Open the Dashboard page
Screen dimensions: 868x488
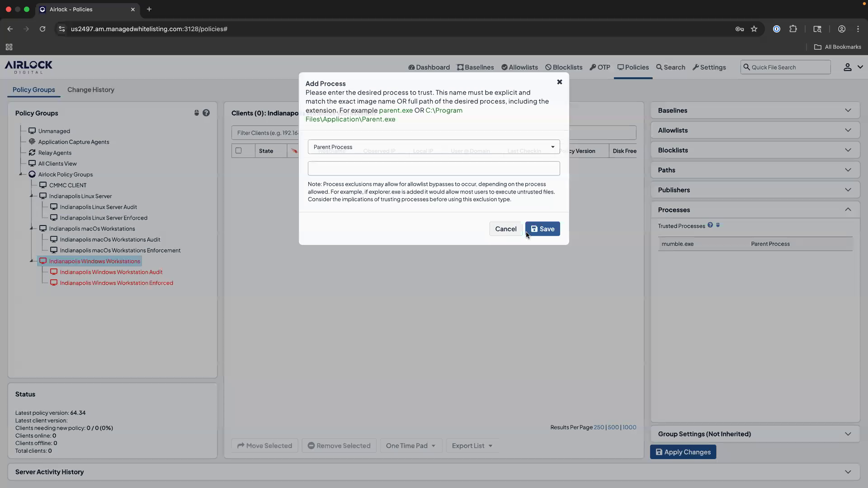coord(429,67)
